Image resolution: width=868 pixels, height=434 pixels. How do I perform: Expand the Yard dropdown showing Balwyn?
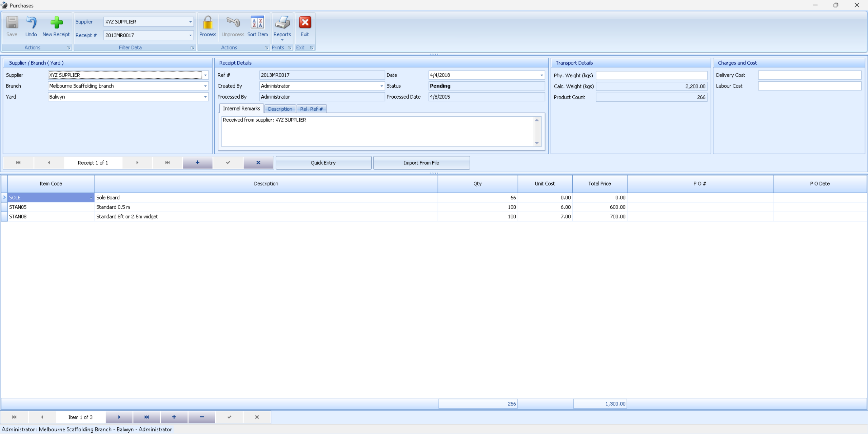[x=205, y=97]
